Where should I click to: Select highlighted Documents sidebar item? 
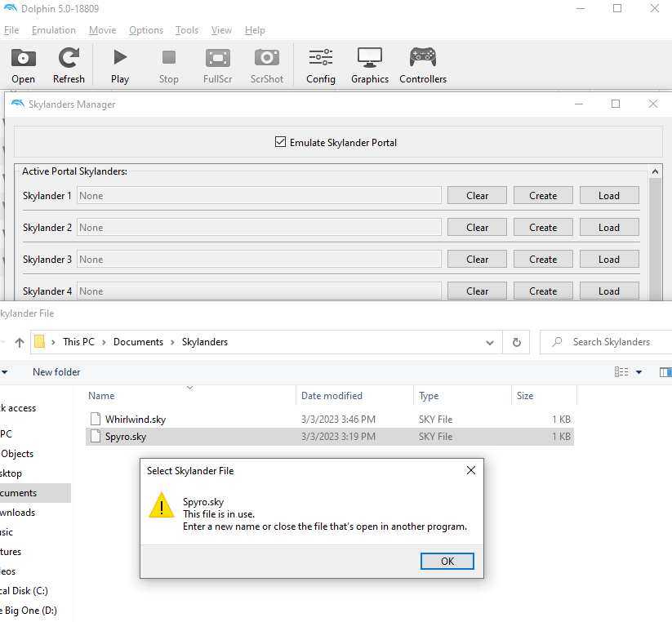(35, 493)
